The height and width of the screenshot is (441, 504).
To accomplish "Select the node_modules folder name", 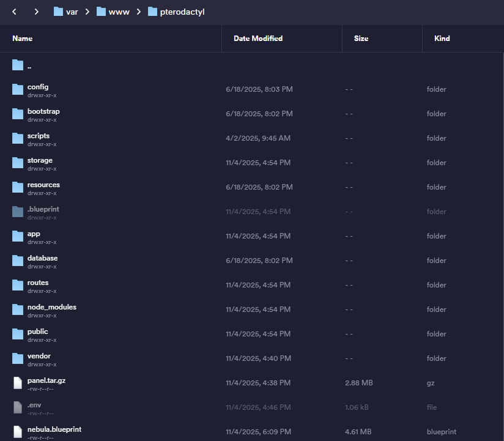I will point(52,307).
